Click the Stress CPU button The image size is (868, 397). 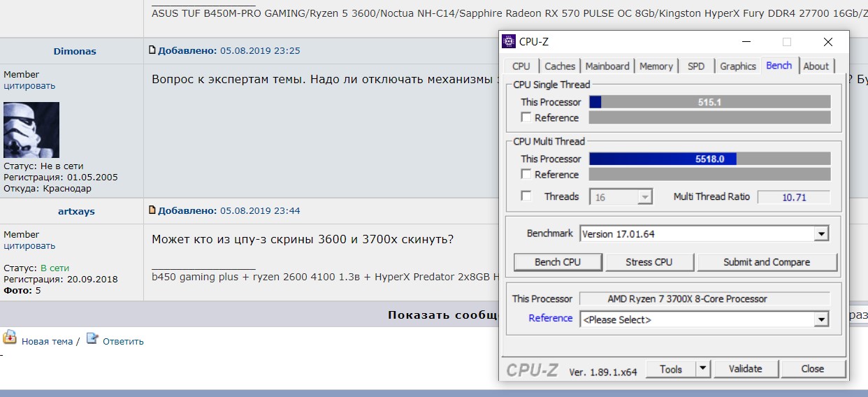click(x=649, y=262)
